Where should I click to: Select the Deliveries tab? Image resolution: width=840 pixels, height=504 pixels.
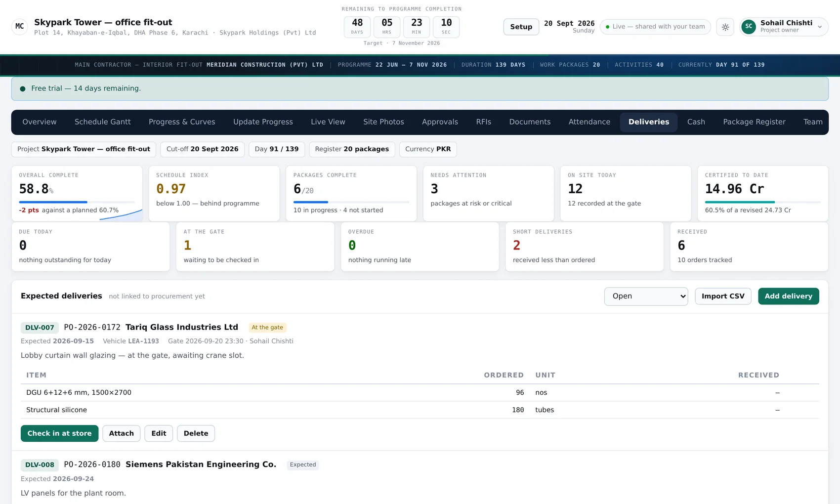point(649,122)
